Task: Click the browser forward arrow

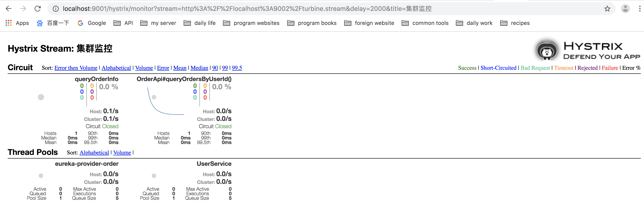Action: (x=23, y=9)
